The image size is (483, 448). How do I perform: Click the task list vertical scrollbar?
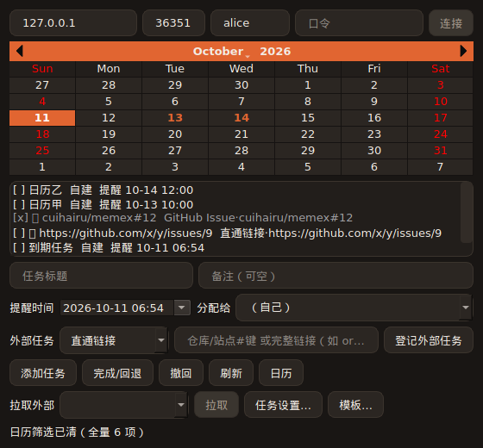(x=466, y=213)
